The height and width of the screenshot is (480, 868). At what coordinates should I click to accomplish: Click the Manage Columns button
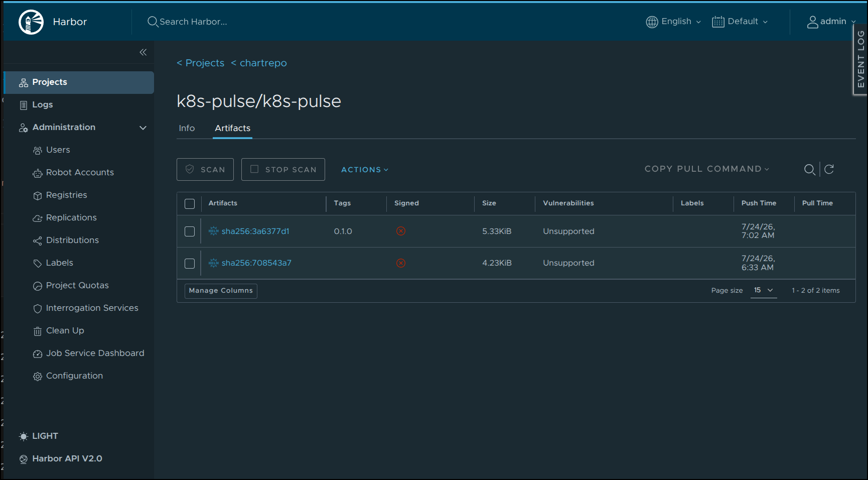[x=221, y=291]
